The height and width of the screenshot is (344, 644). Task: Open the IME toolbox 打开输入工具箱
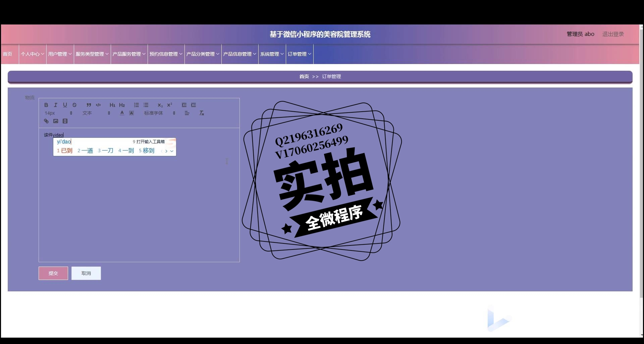(149, 142)
